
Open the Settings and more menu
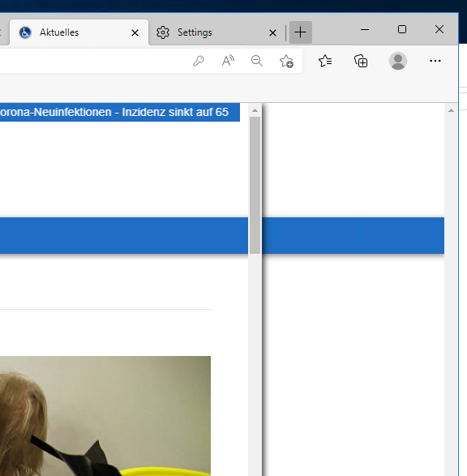[435, 61]
